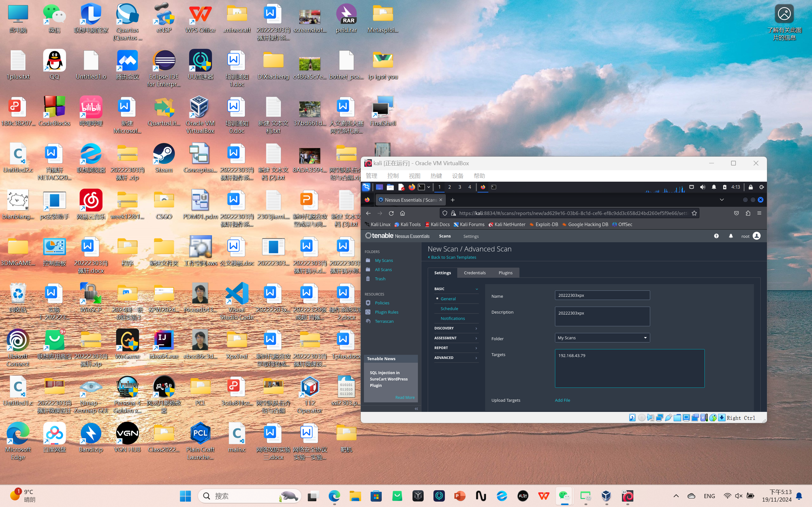812x507 pixels.
Task: Click the Windows taskbar search box
Action: tap(249, 496)
